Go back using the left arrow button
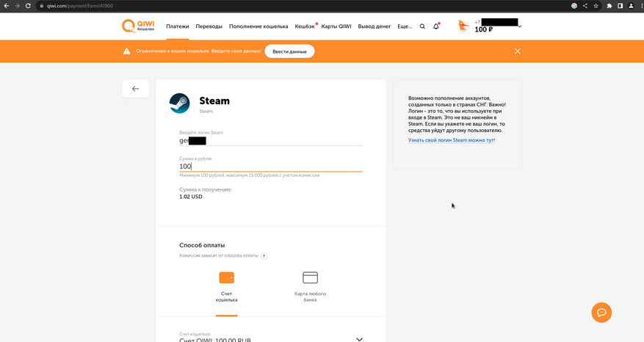Viewport: 644px width, 342px height. point(136,89)
